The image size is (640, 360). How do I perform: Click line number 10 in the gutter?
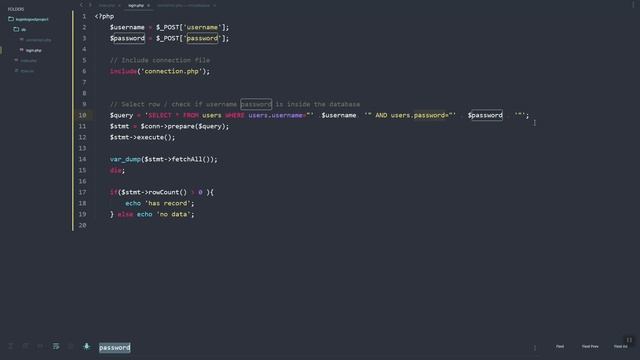(x=82, y=115)
